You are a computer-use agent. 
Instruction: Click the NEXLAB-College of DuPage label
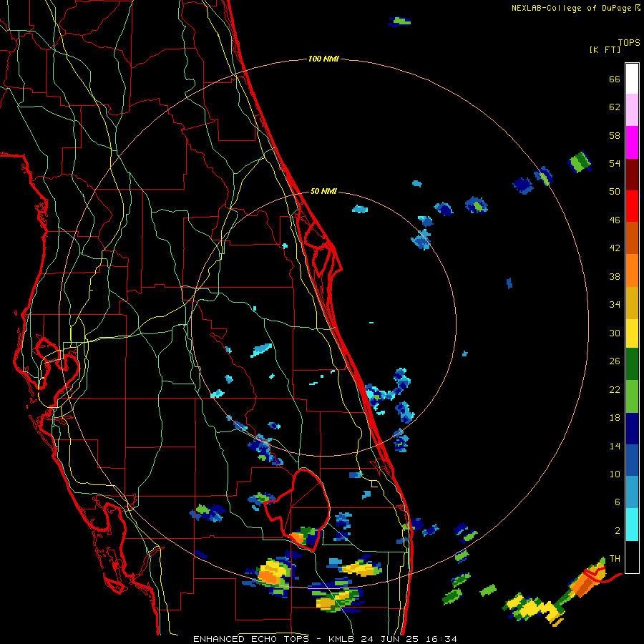click(x=571, y=8)
